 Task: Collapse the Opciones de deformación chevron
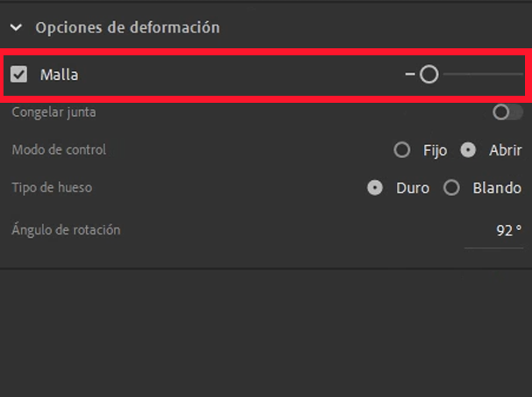17,28
